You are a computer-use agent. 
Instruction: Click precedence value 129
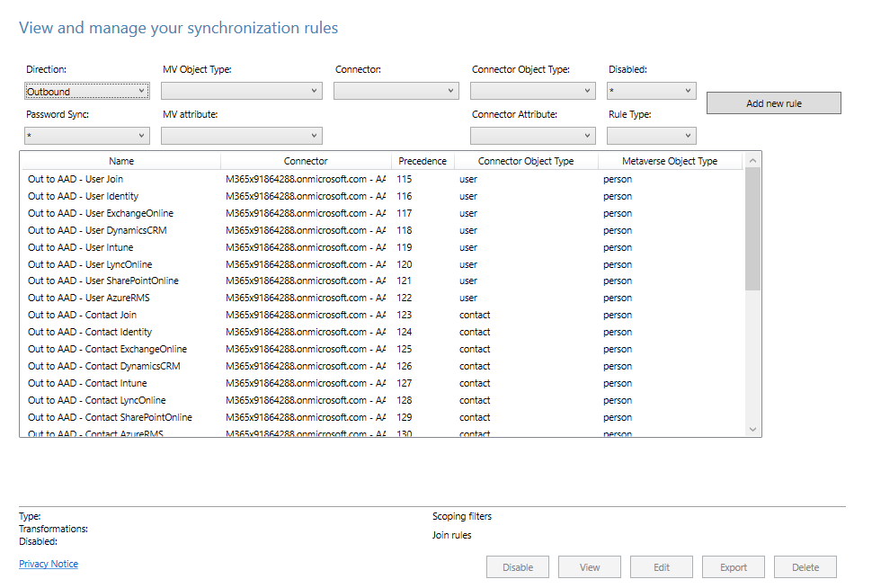tap(405, 417)
